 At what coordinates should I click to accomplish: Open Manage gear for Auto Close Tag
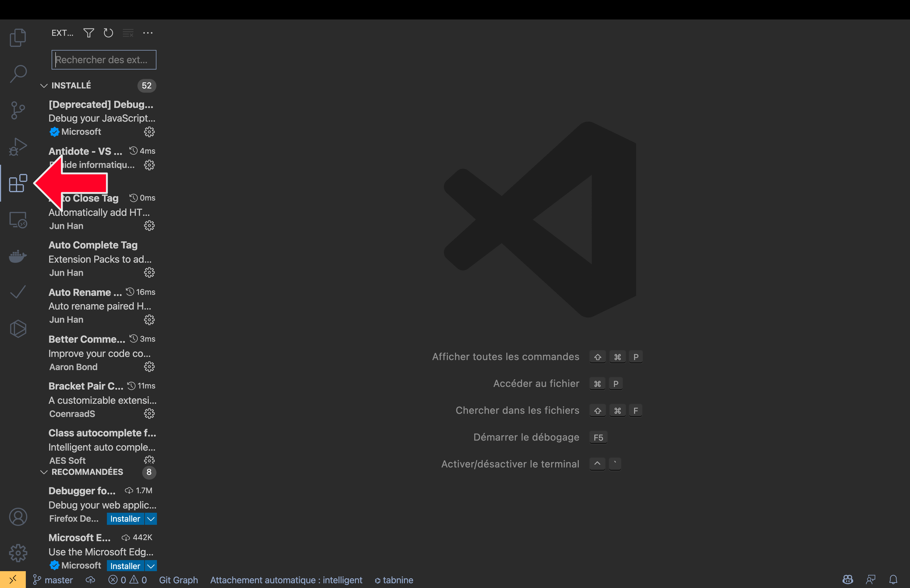pos(149,226)
